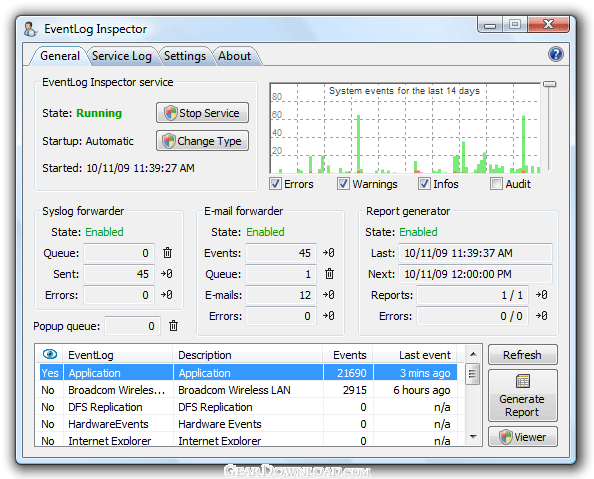Viewport: 594px width, 479px height.
Task: Click 'No' cell for DFS Replication
Action: [51, 407]
